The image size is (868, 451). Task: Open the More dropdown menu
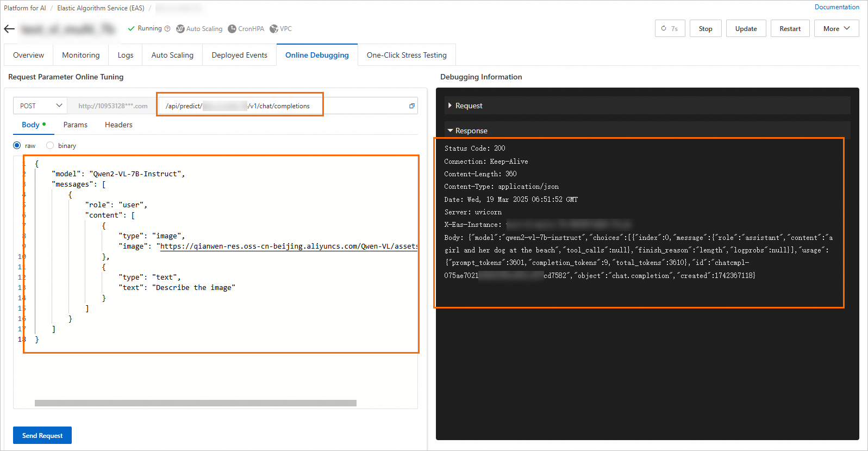coord(836,29)
